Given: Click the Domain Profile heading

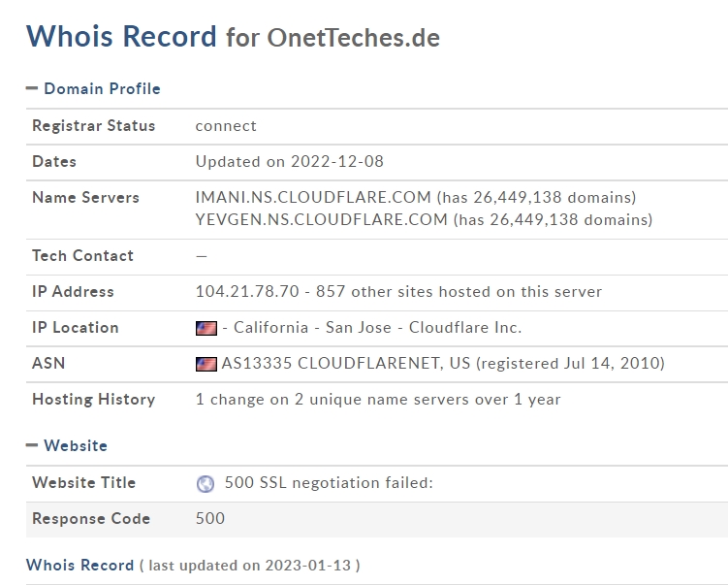Looking at the screenshot, I should (x=102, y=88).
